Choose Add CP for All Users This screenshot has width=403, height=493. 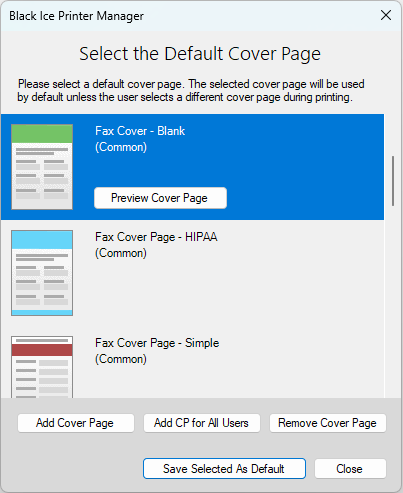point(202,423)
